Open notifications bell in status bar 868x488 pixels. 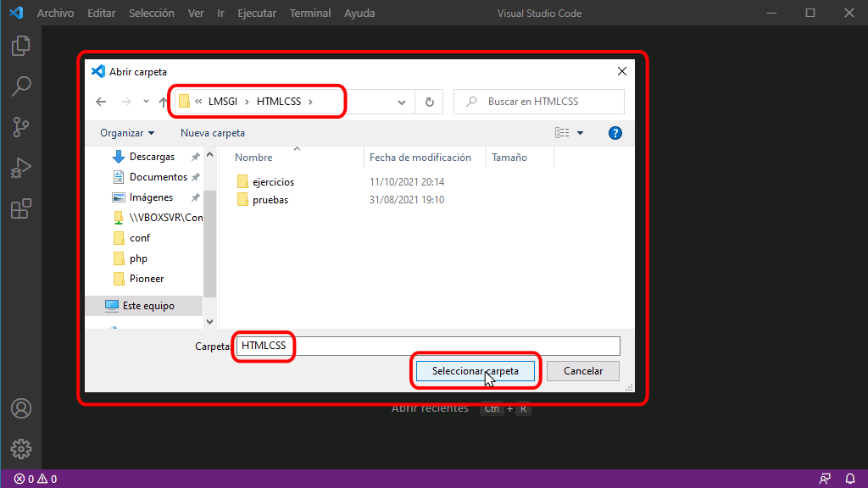[x=850, y=480]
